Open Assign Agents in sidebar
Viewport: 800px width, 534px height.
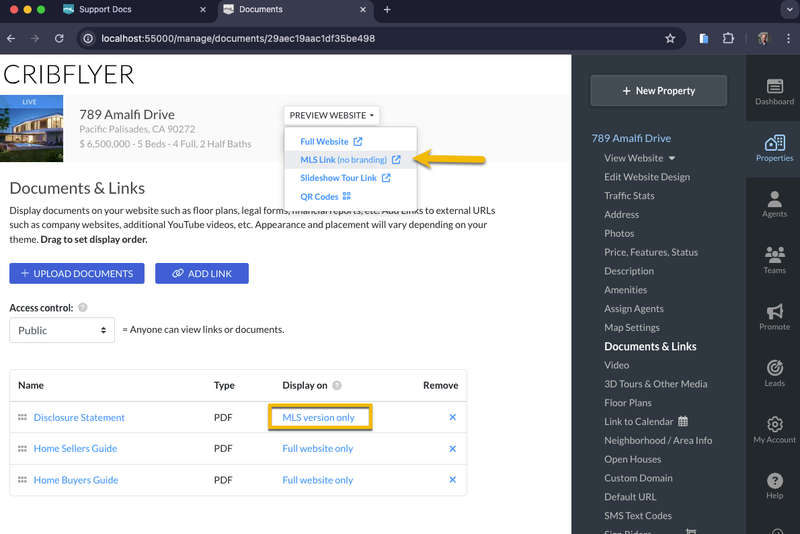[634, 309]
